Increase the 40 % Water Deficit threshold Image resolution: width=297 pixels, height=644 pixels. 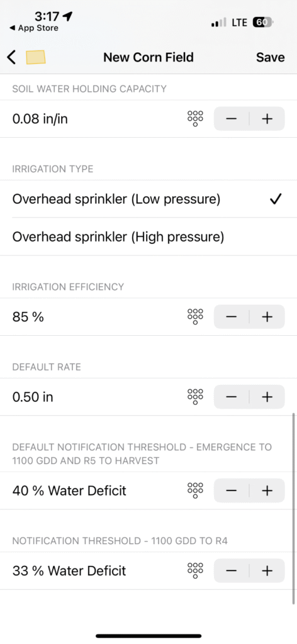(x=267, y=491)
